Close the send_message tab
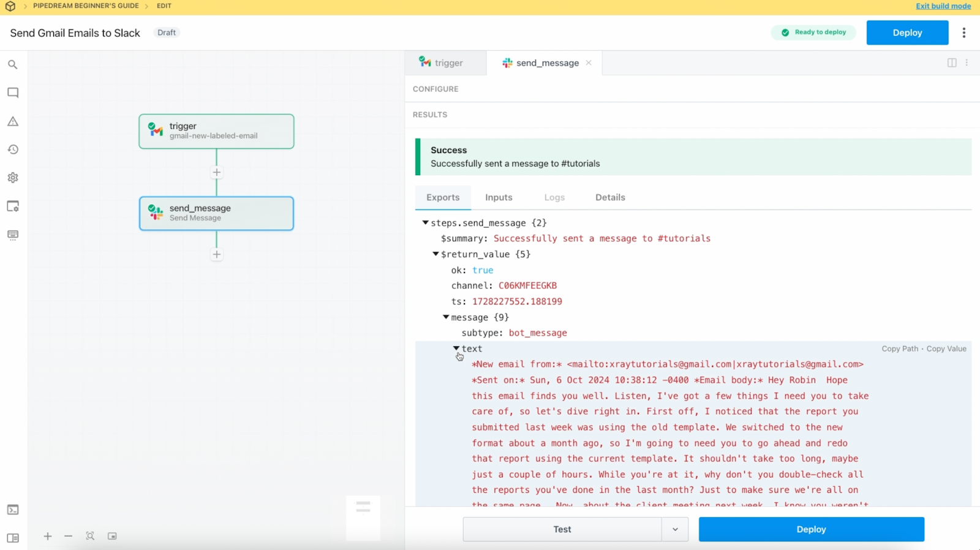The image size is (980, 550). pos(589,62)
